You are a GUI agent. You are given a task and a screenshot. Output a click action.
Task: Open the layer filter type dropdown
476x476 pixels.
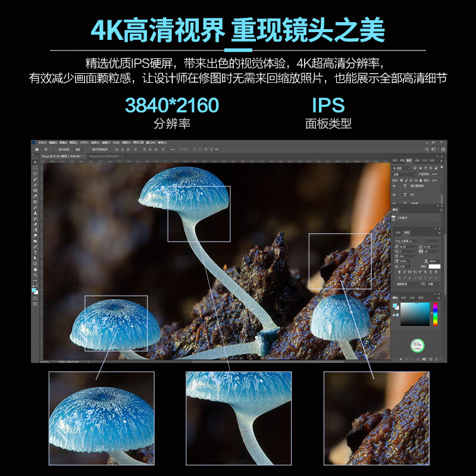[x=399, y=168]
